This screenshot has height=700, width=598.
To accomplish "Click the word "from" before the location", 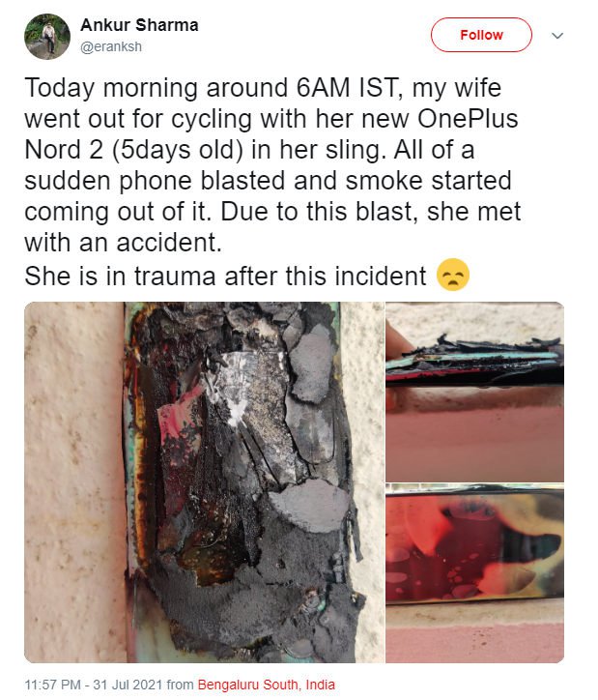I will click(180, 685).
